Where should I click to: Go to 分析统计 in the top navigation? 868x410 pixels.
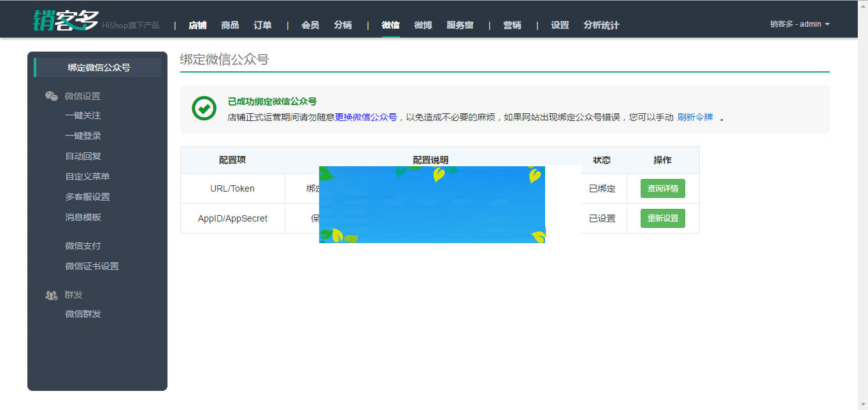[600, 25]
